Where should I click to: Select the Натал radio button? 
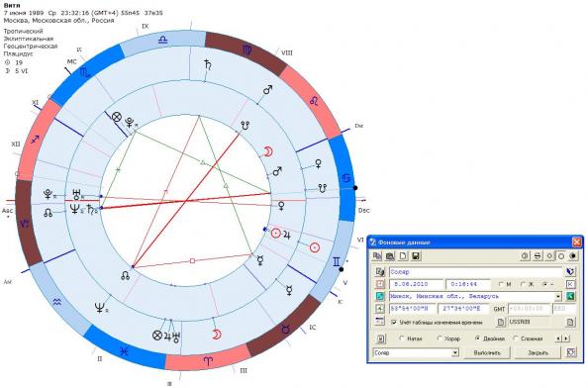pyautogui.click(x=402, y=339)
